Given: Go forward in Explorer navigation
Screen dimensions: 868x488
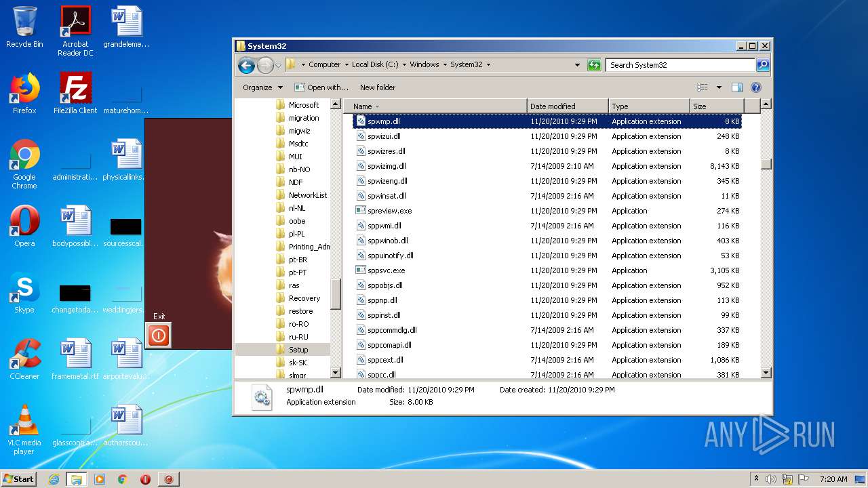Looking at the screenshot, I should point(265,65).
